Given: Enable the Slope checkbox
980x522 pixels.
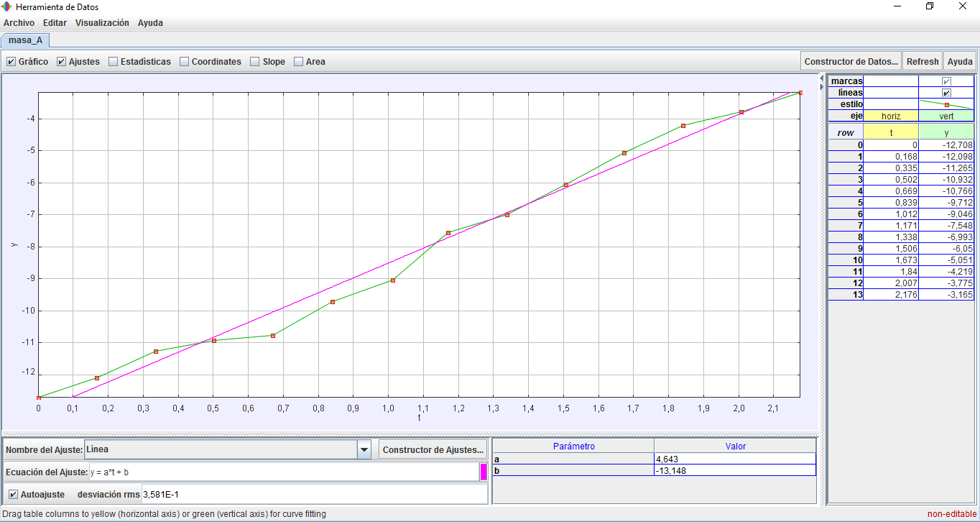Looking at the screenshot, I should 254,62.
